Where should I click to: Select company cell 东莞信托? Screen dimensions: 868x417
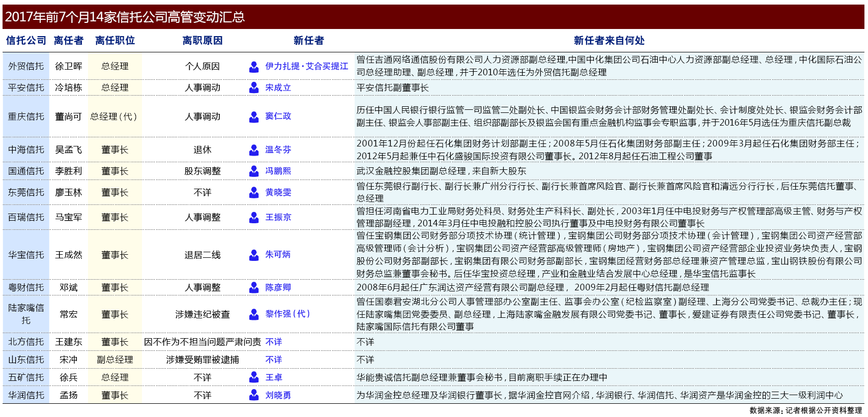[26, 192]
